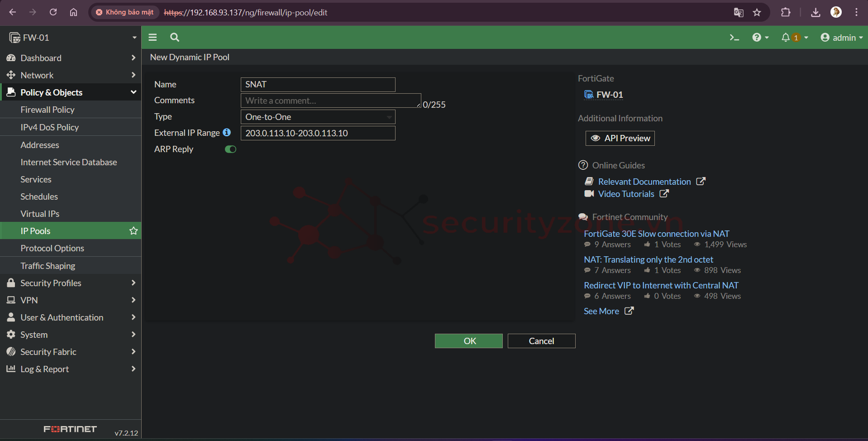Expand the admin user dropdown

pos(841,38)
